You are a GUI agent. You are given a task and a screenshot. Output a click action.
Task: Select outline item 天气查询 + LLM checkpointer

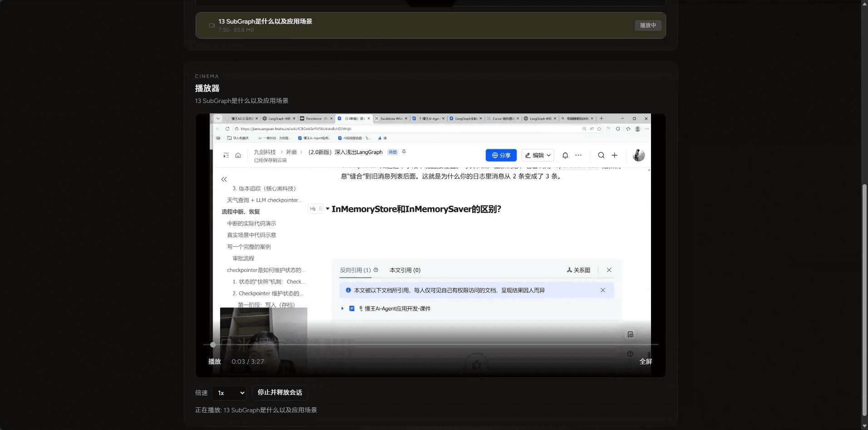click(x=265, y=200)
